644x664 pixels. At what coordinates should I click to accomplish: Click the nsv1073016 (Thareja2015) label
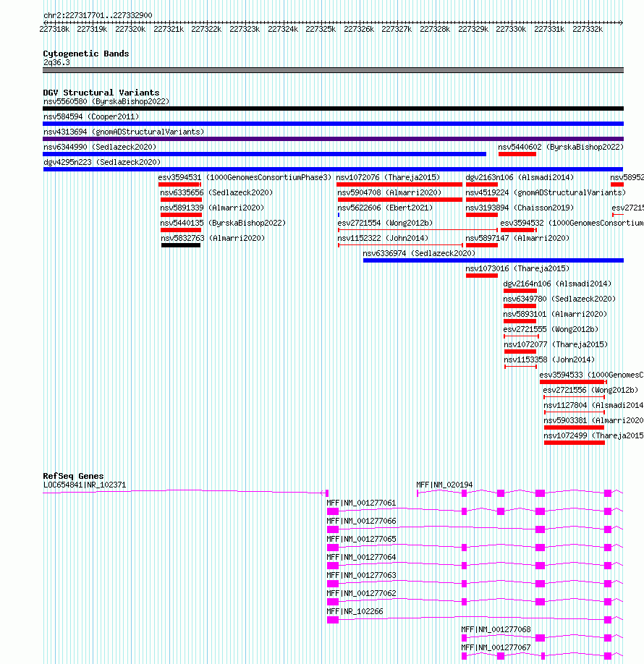pos(518,269)
